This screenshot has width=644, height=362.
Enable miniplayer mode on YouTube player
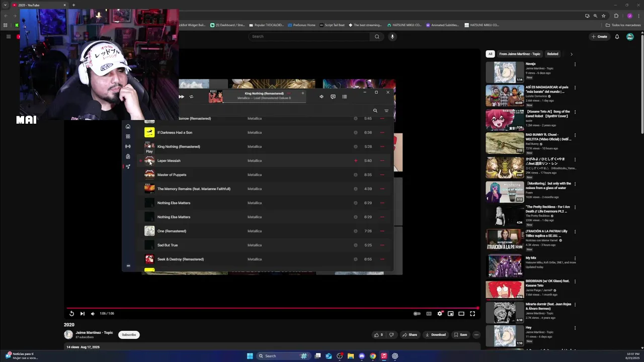point(451,313)
